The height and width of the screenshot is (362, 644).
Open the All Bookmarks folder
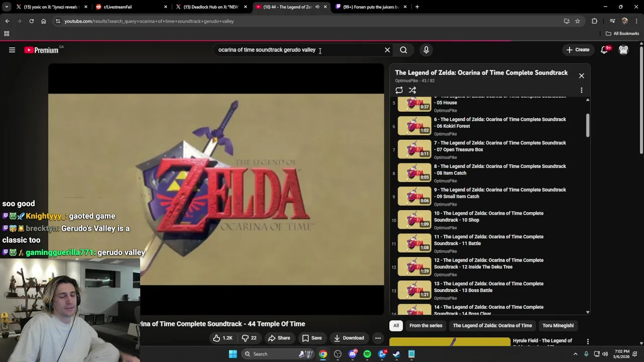tap(622, 34)
